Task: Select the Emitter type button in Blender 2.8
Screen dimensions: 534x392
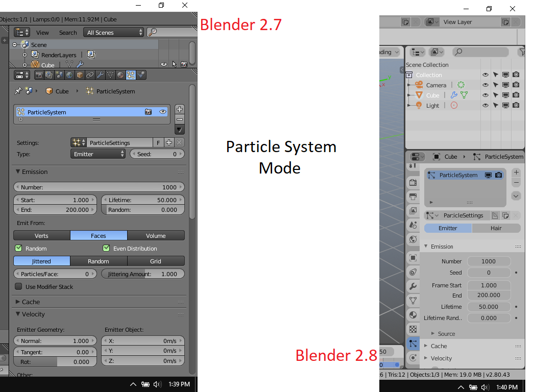Action: coord(448,228)
